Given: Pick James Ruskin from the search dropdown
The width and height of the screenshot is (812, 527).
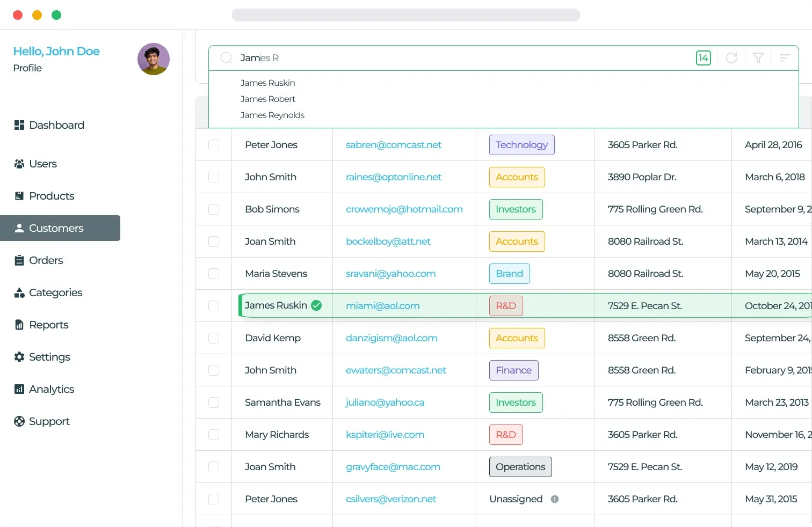Looking at the screenshot, I should click(x=267, y=83).
